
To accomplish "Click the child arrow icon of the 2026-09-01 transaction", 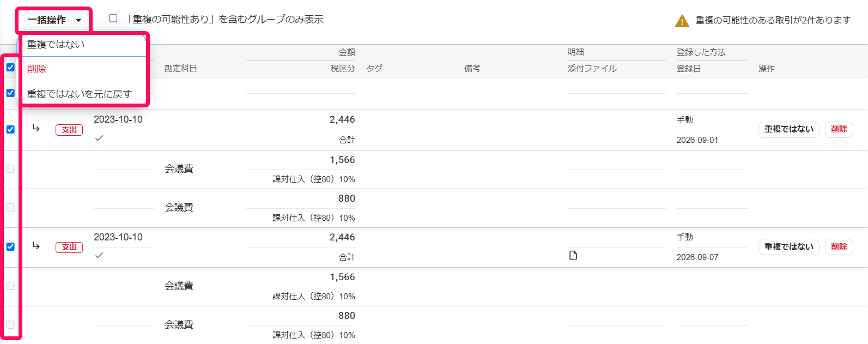I will (x=36, y=128).
